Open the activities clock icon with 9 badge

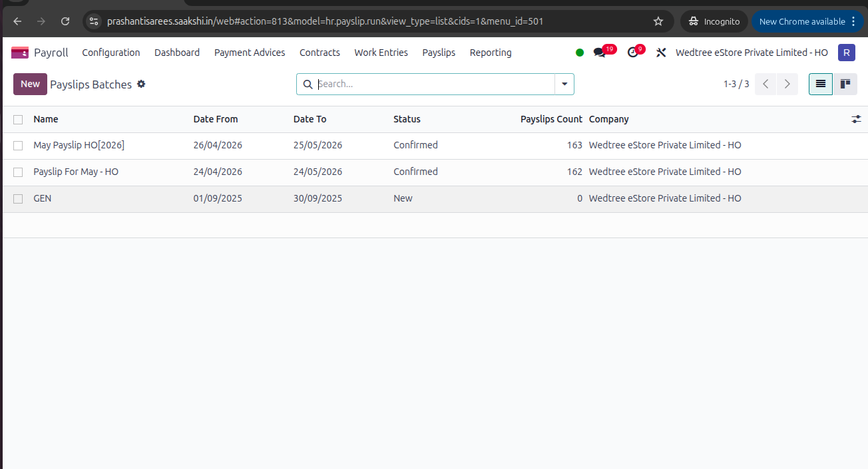(632, 53)
